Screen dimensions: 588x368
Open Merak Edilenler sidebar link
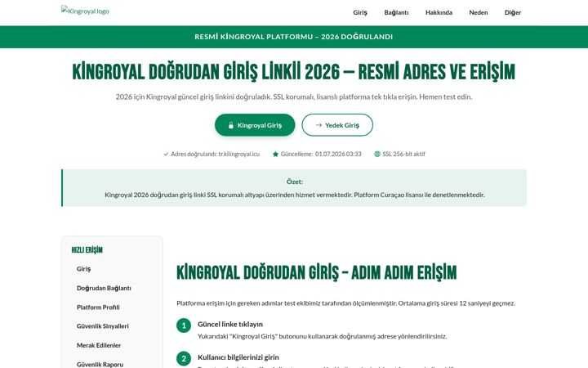99,345
